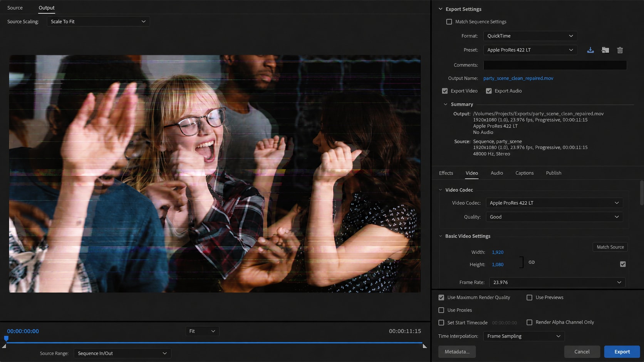Click the settings panel vertical scrollbar
This screenshot has width=644, height=362.
[x=641, y=193]
